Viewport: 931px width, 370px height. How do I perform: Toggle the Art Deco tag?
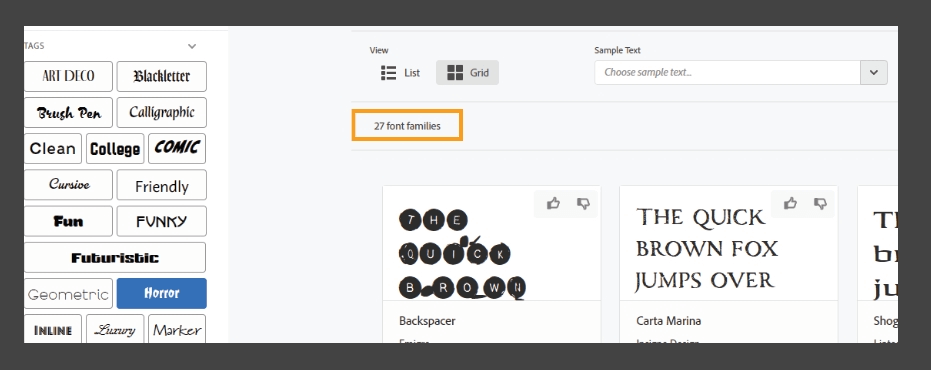pos(68,77)
